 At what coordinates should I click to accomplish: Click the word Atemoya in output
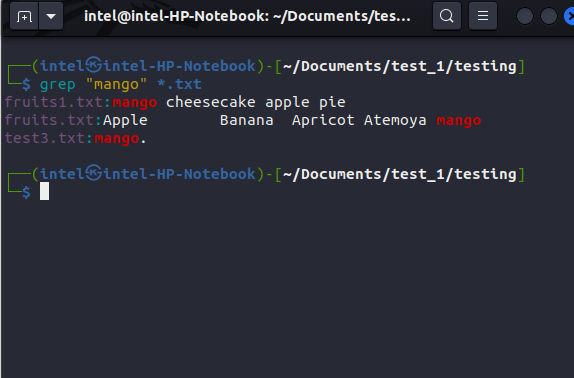tap(395, 120)
